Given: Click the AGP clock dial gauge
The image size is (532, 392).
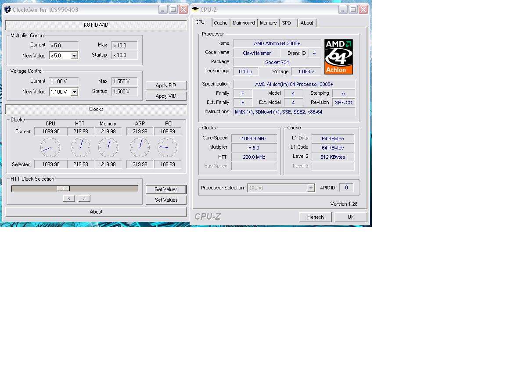Looking at the screenshot, I should (140, 148).
